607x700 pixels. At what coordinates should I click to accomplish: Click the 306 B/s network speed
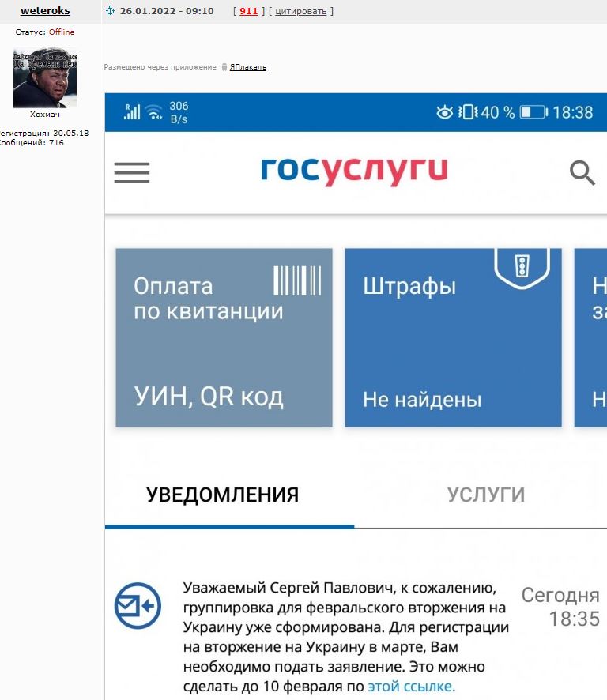[179, 112]
